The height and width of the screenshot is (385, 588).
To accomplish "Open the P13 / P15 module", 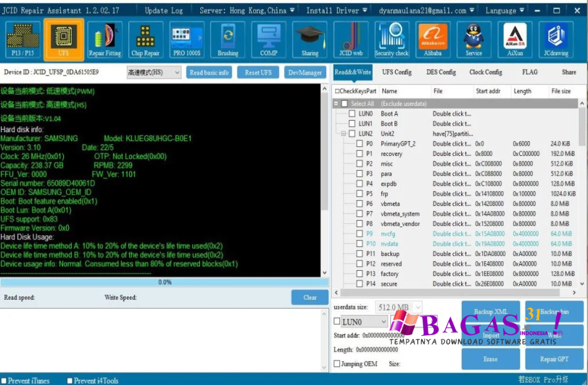I will pos(23,39).
